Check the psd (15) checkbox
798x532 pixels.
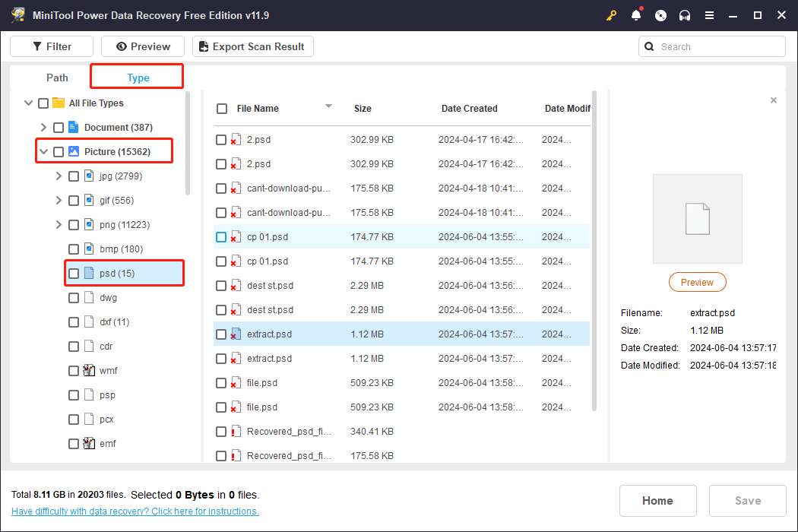pyautogui.click(x=74, y=274)
